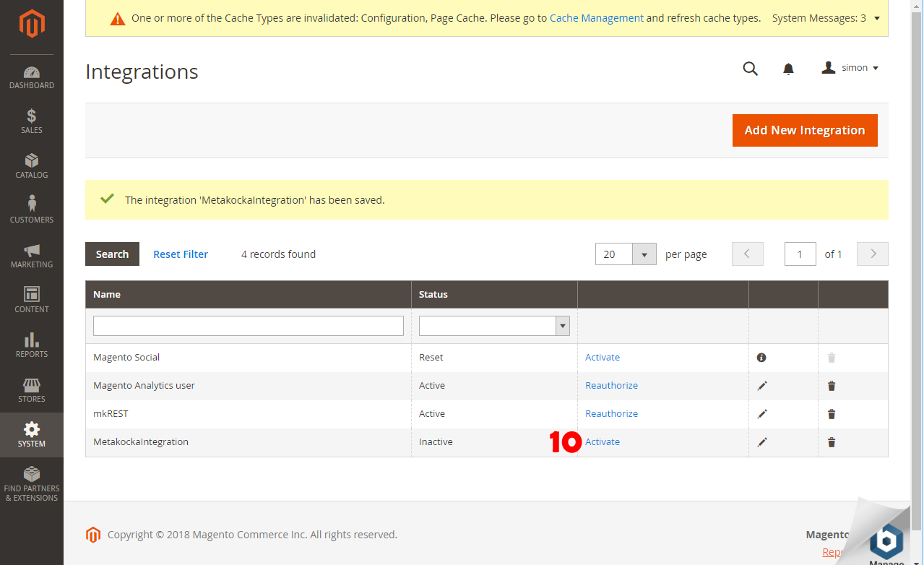Edit Magento Analytics user pencil icon
924x565 pixels.
click(x=762, y=386)
